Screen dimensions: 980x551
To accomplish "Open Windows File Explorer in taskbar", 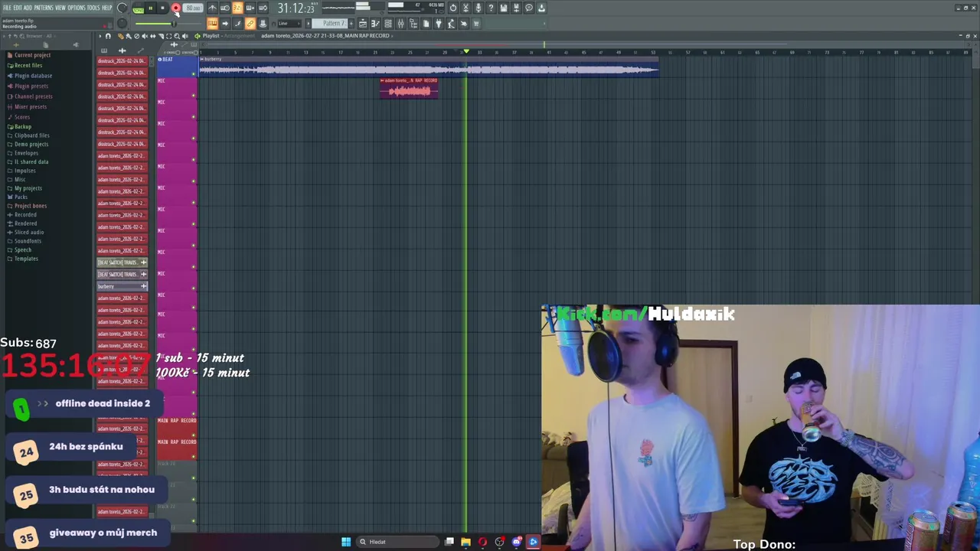I will pos(465,542).
